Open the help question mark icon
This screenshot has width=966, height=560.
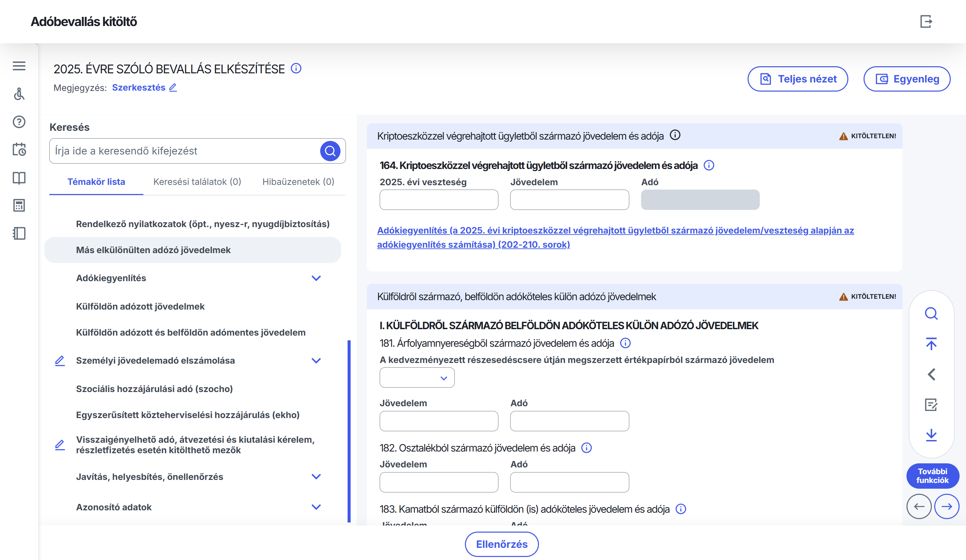point(19,122)
